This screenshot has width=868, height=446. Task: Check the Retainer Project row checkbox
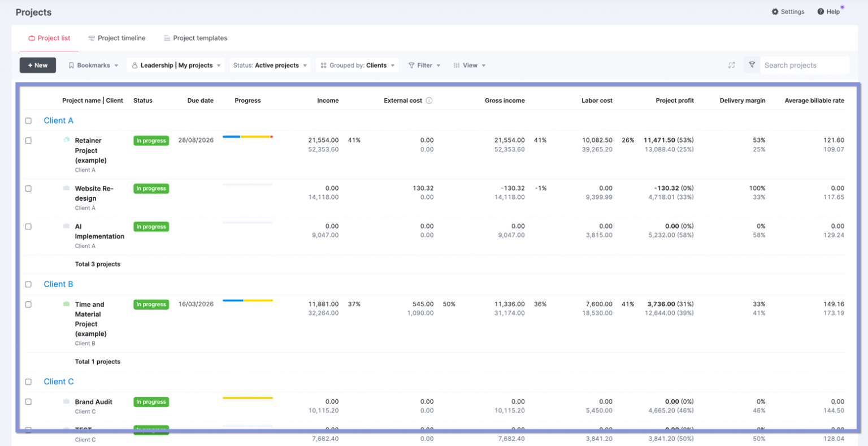(x=28, y=140)
